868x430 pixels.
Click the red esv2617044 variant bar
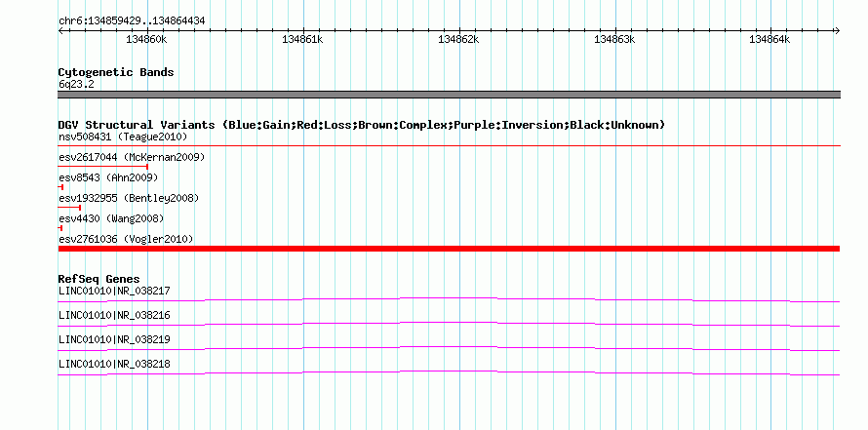[103, 167]
